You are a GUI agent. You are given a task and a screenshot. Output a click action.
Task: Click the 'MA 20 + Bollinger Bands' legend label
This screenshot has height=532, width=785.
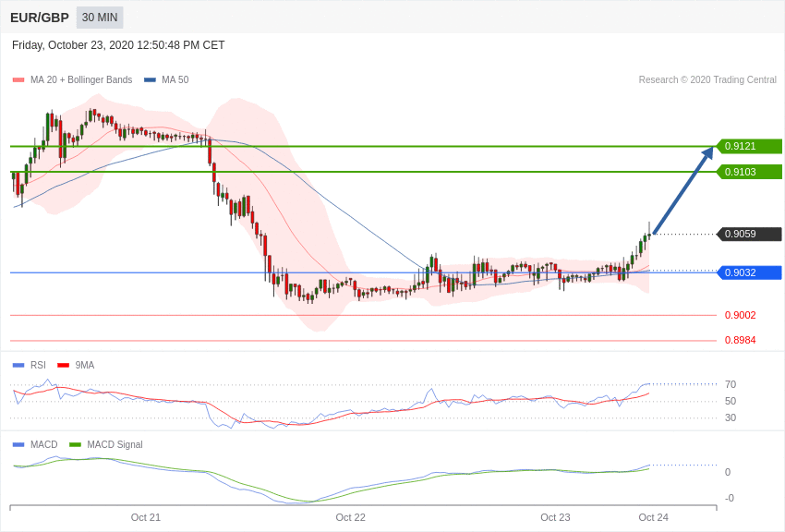pos(81,79)
